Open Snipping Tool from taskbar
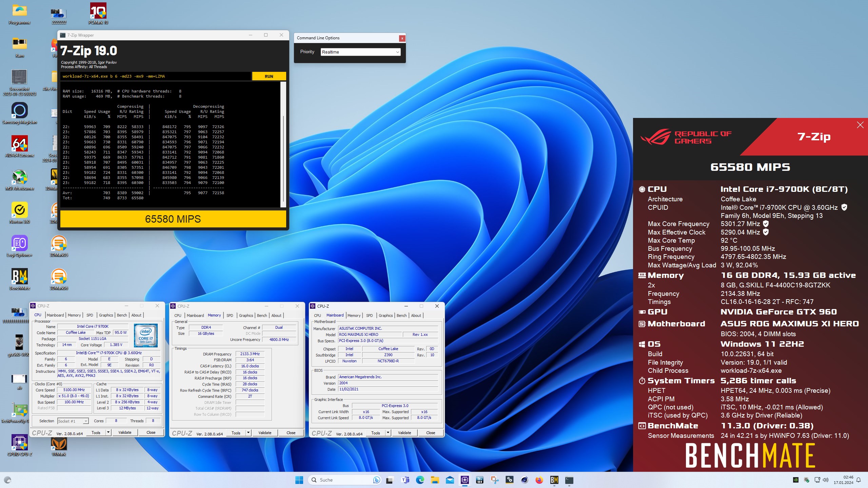 tap(495, 480)
